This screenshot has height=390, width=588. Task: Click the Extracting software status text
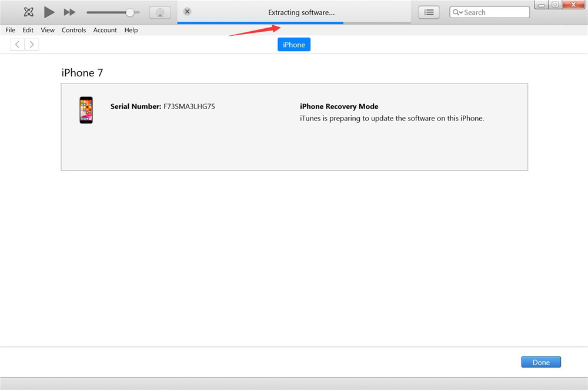coord(301,12)
